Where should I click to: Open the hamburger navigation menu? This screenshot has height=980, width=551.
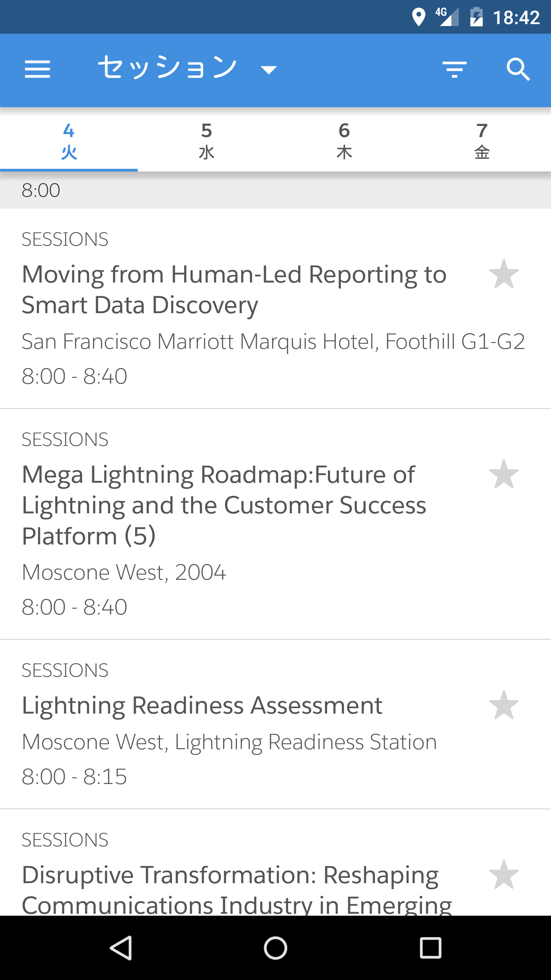[x=37, y=69]
